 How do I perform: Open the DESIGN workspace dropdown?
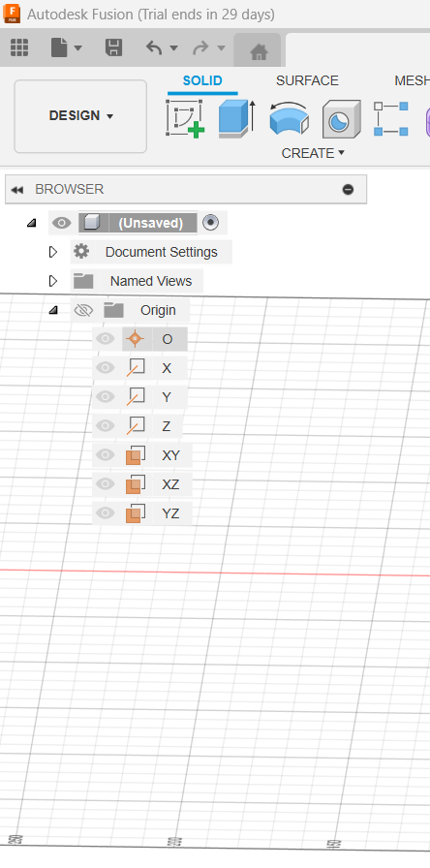[x=80, y=115]
